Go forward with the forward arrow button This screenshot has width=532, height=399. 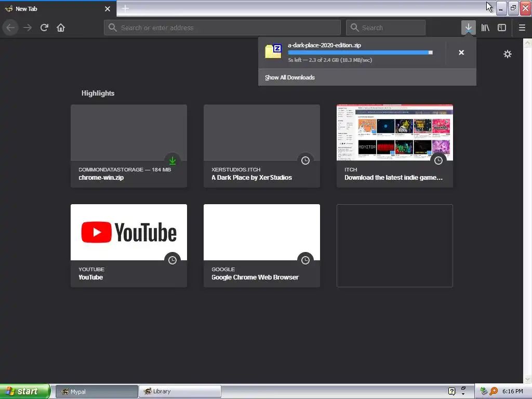coord(28,28)
